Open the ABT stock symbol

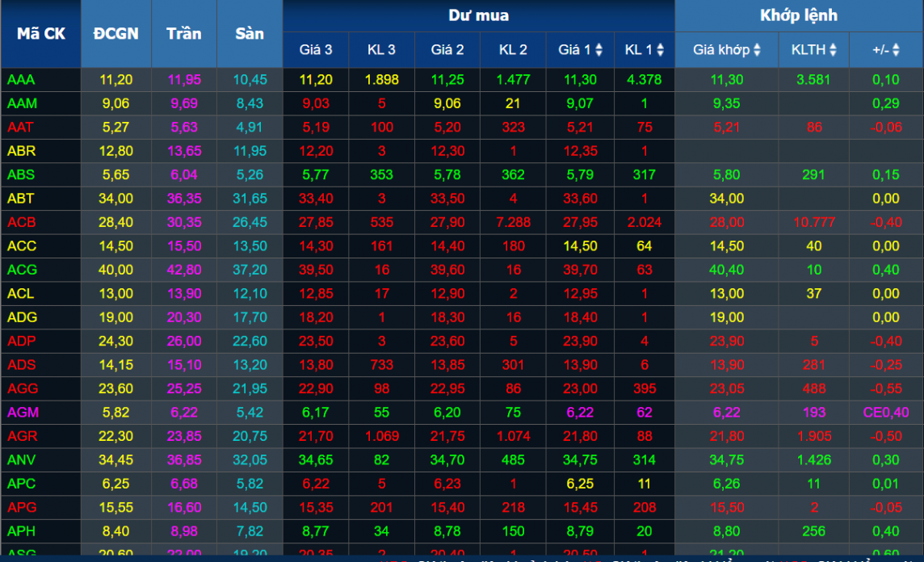pyautogui.click(x=21, y=199)
